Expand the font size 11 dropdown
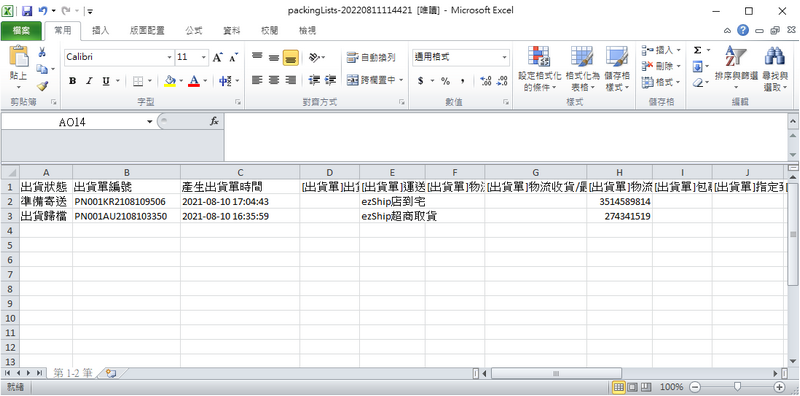Image resolution: width=800 pixels, height=396 pixels. tap(204, 57)
